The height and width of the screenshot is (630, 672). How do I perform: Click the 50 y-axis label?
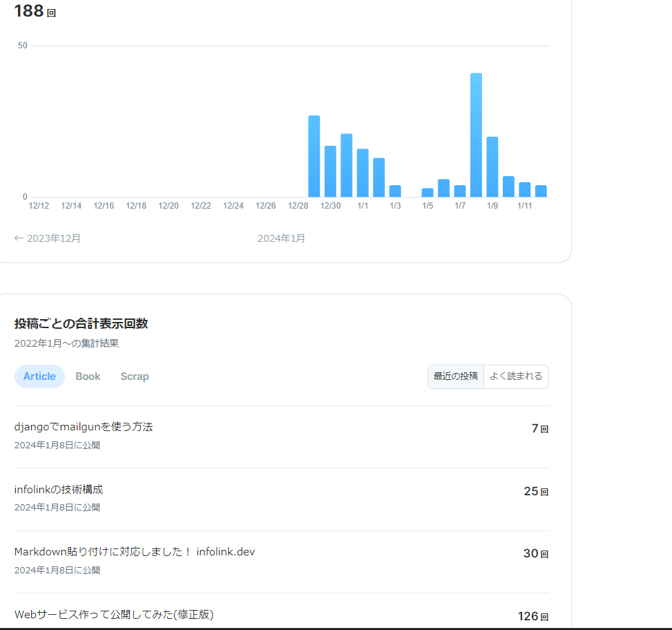(22, 46)
